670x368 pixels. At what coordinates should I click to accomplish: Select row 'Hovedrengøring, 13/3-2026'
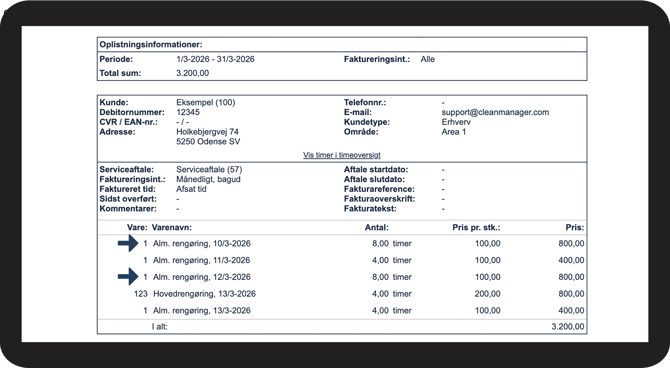pyautogui.click(x=341, y=294)
